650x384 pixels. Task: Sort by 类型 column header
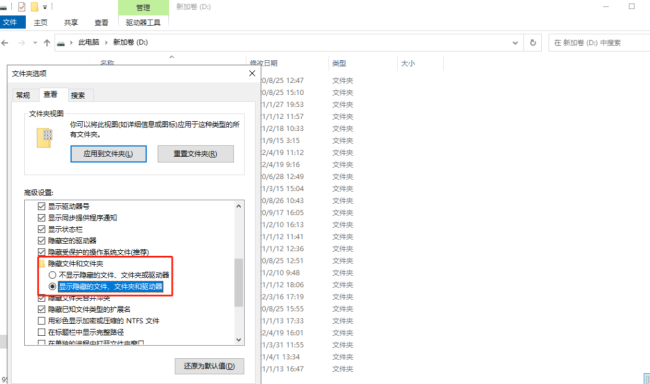coord(339,63)
